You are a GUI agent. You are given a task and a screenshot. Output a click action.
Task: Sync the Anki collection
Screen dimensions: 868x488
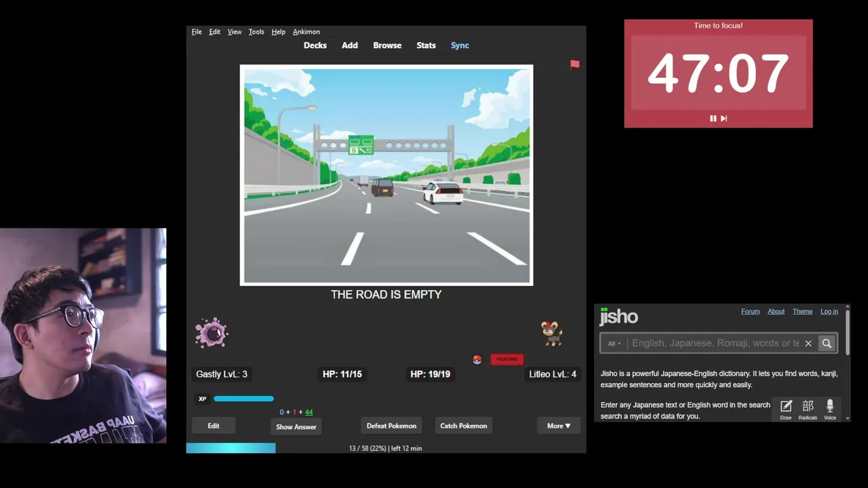(460, 45)
